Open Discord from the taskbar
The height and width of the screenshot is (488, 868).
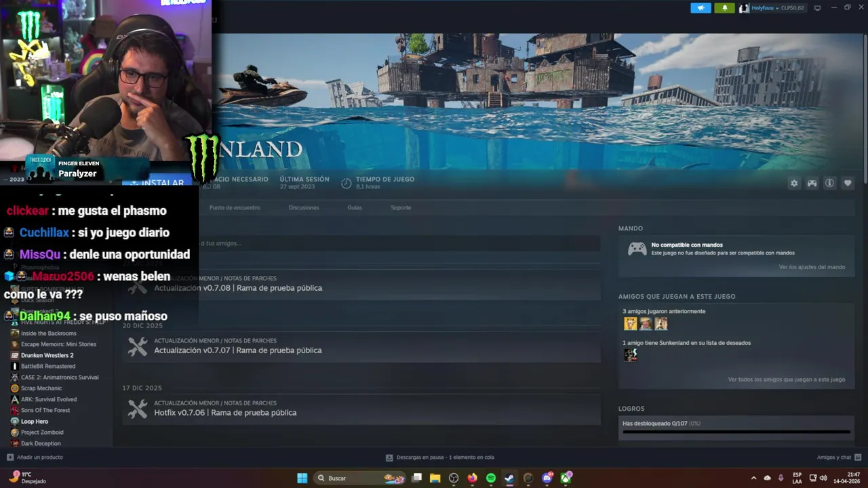click(x=547, y=478)
